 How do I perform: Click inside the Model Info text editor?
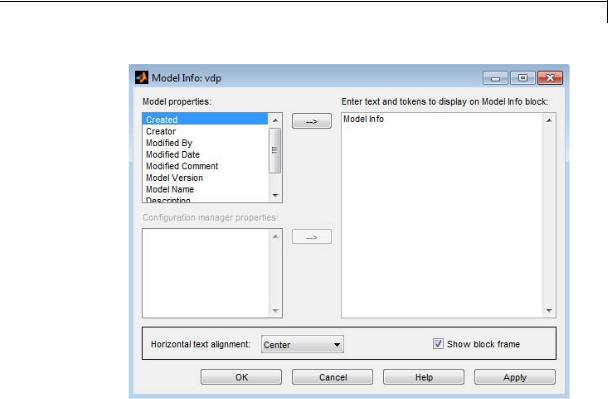(x=442, y=215)
